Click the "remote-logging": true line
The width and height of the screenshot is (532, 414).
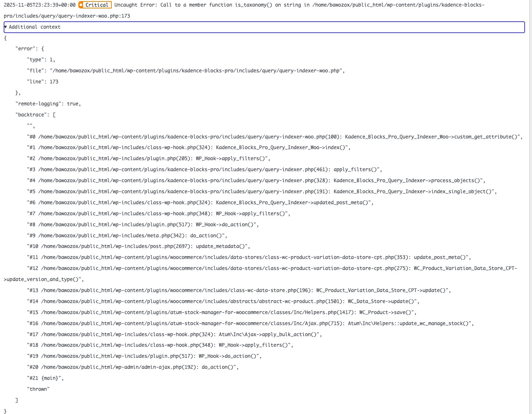click(48, 104)
